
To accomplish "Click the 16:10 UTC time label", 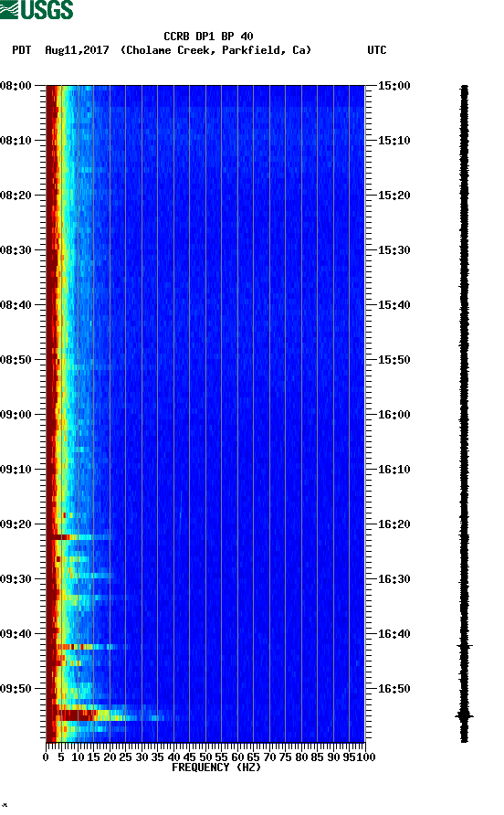I will click(394, 470).
